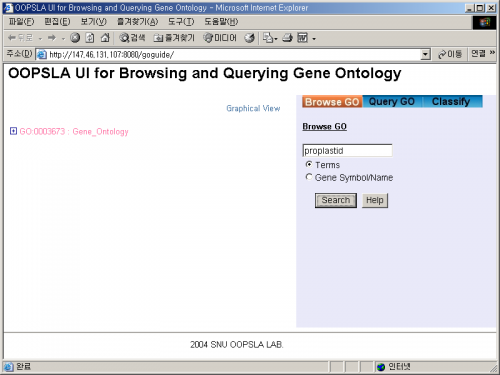The width and height of the screenshot is (500, 375).
Task: Click the browser Back arrow icon
Action: click(12, 38)
